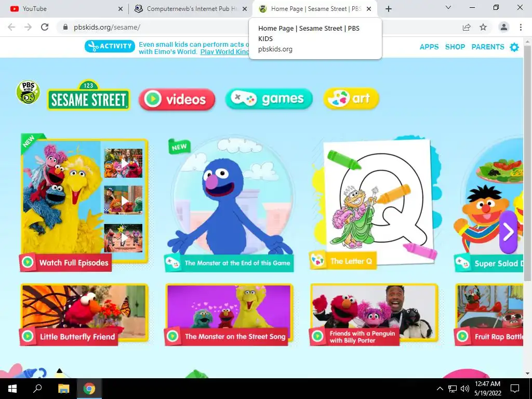
Task: Open the videos section button
Action: pyautogui.click(x=177, y=99)
